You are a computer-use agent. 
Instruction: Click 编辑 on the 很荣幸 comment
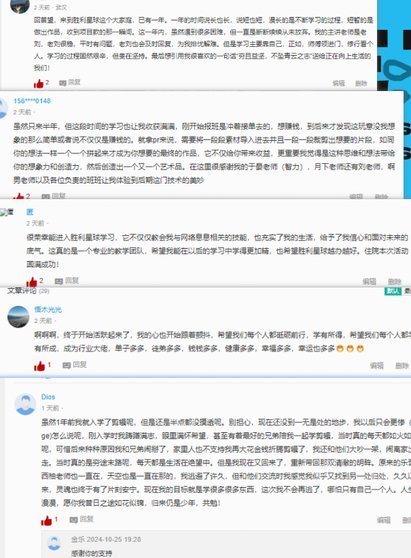[x=369, y=281]
